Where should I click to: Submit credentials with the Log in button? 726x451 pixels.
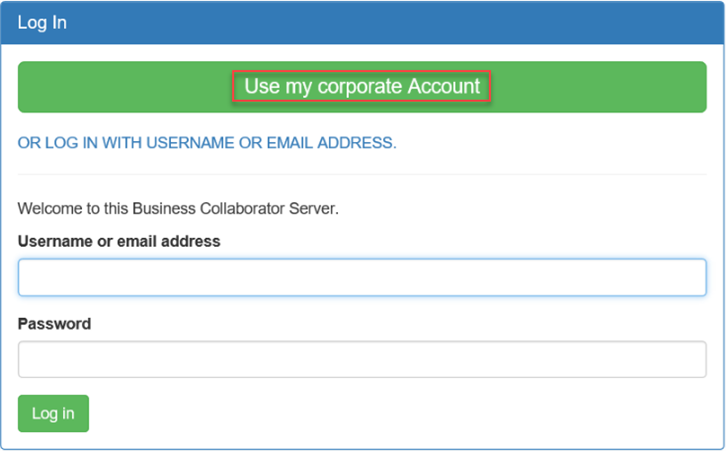pos(53,413)
